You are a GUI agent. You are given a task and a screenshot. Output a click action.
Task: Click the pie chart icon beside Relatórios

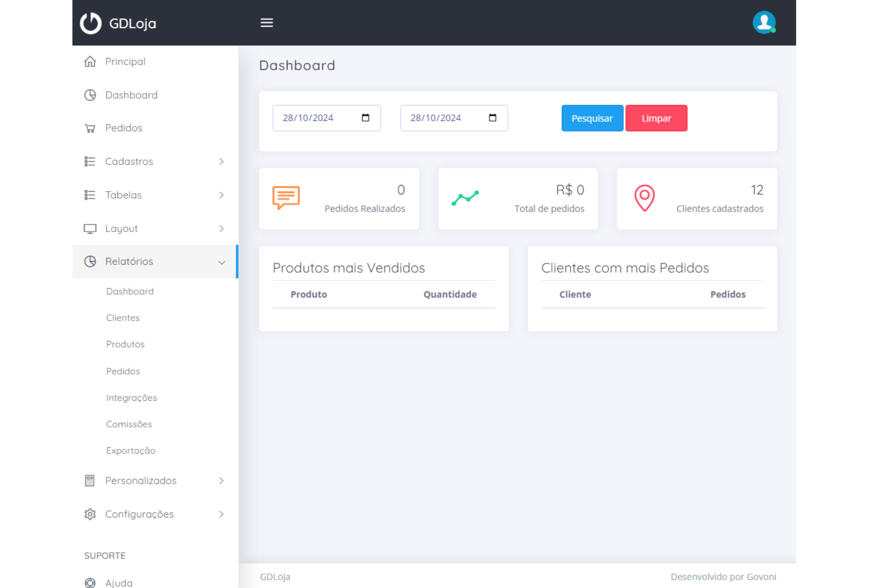[90, 261]
